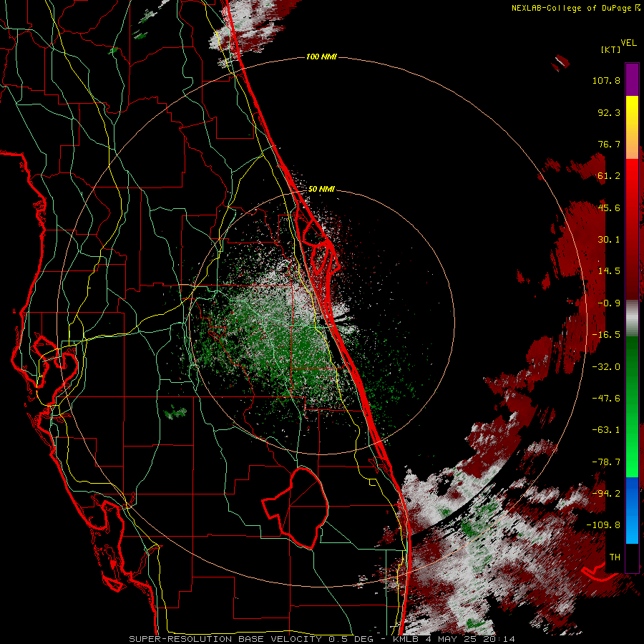Click the VEL legend title

point(628,43)
